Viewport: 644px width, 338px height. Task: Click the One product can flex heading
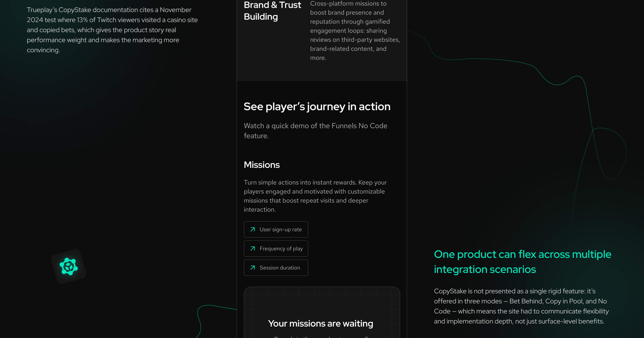[x=523, y=262]
